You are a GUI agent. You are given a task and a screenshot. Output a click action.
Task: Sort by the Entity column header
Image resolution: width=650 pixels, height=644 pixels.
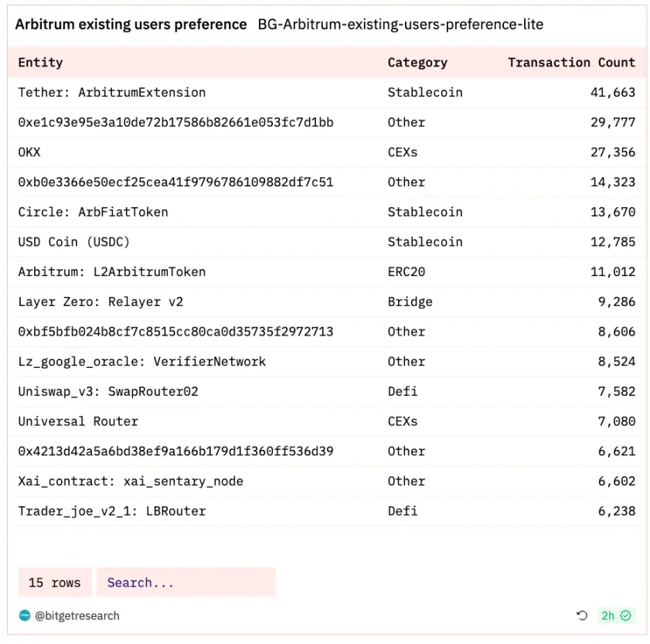click(40, 63)
